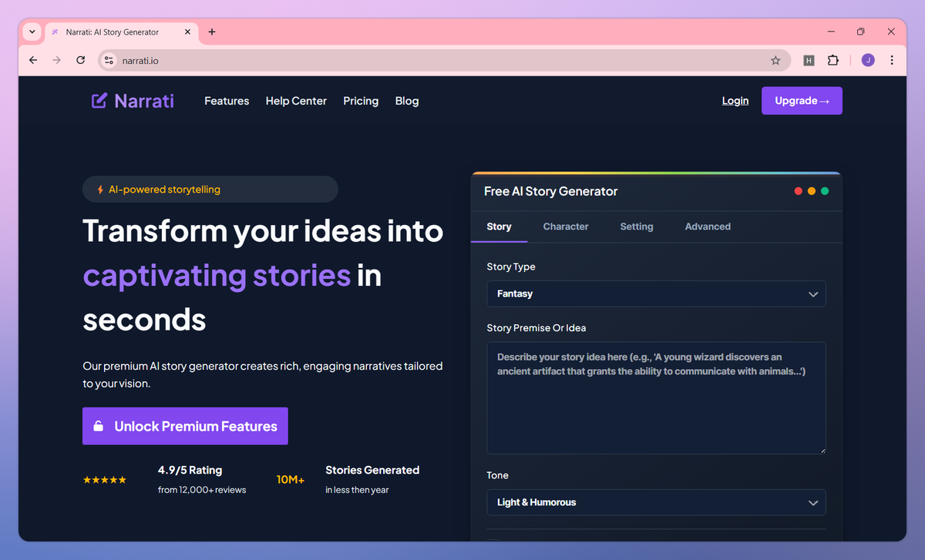The height and width of the screenshot is (560, 925).
Task: Maximize the browser window
Action: (x=861, y=32)
